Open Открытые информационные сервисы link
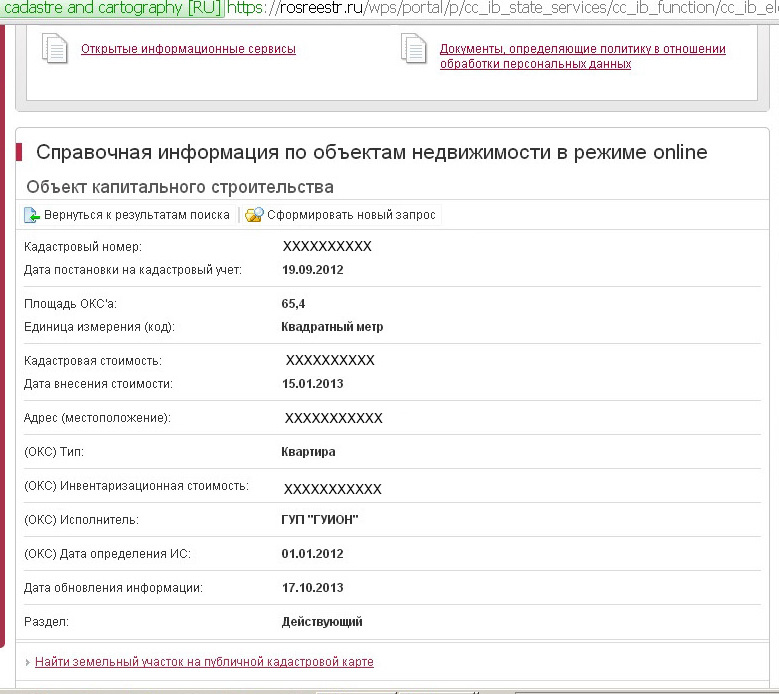This screenshot has height=694, width=779. tap(188, 49)
